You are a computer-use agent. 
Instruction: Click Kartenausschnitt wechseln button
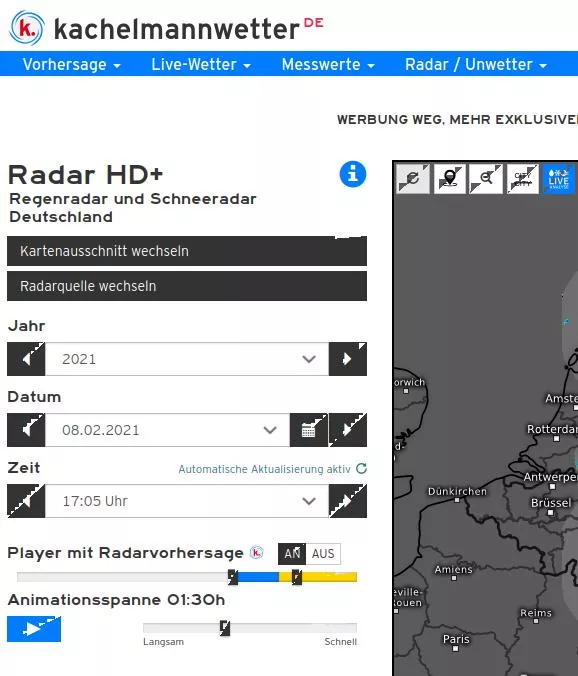pyautogui.click(x=187, y=251)
